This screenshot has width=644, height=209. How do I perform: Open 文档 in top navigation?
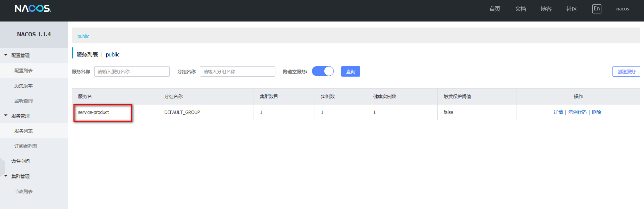521,9
